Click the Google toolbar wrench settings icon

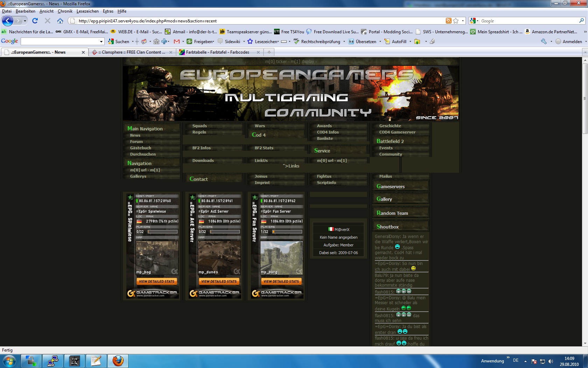[x=544, y=42]
